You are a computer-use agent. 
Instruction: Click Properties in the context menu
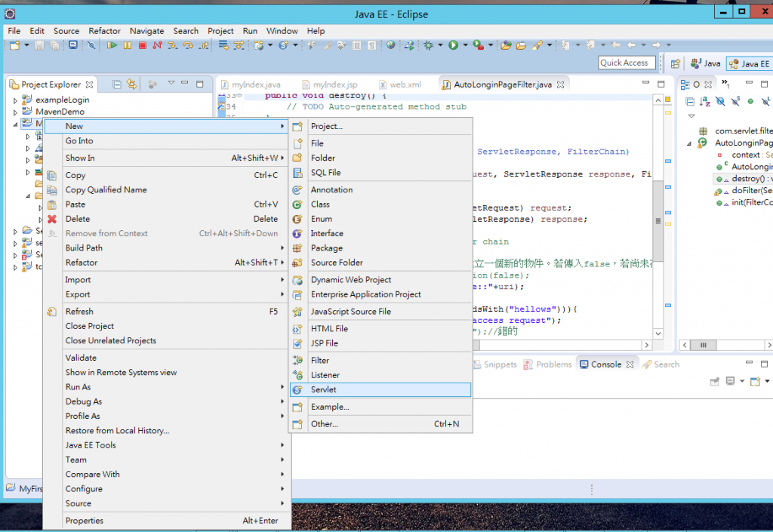tap(84, 521)
